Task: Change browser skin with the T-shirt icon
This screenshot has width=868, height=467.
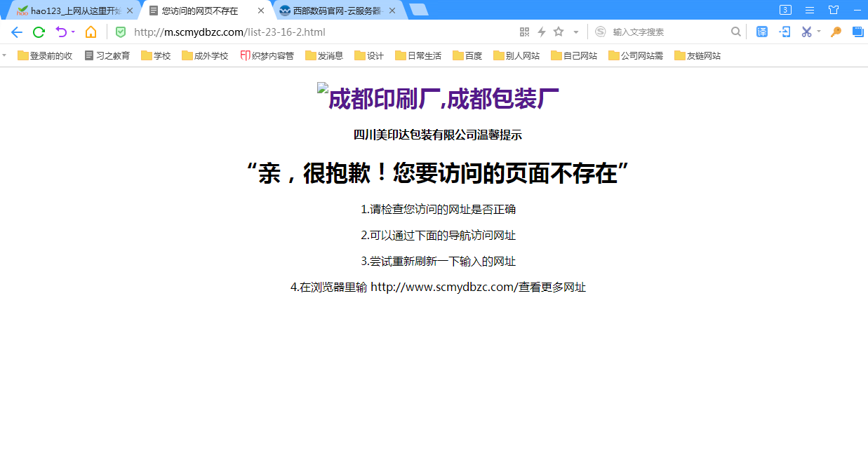Action: click(834, 10)
